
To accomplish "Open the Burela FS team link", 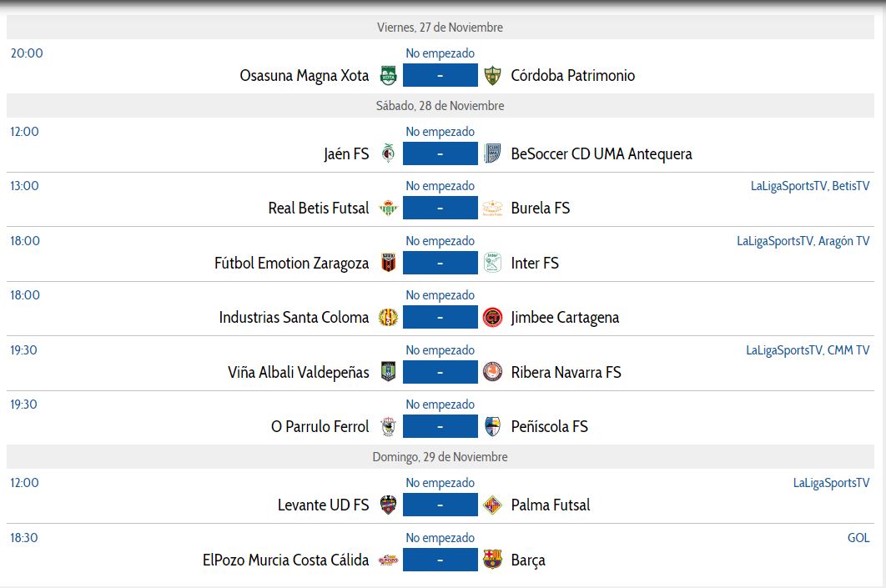I will click(x=540, y=209).
